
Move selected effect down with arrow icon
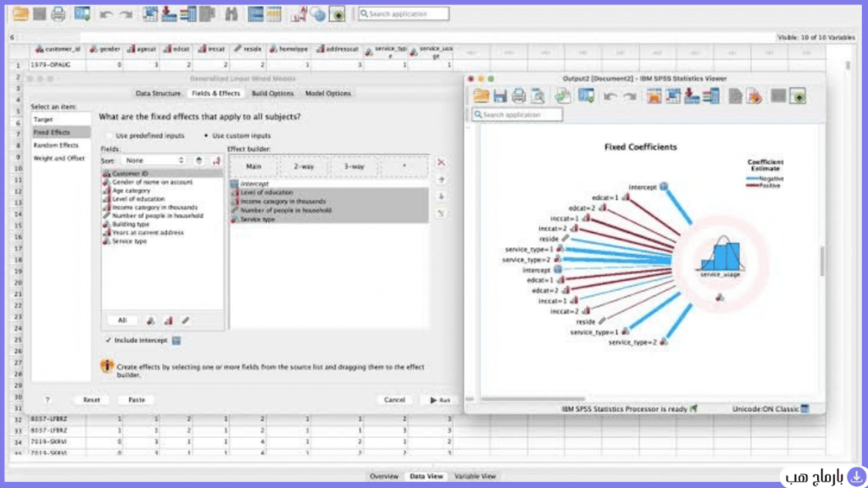pyautogui.click(x=441, y=196)
